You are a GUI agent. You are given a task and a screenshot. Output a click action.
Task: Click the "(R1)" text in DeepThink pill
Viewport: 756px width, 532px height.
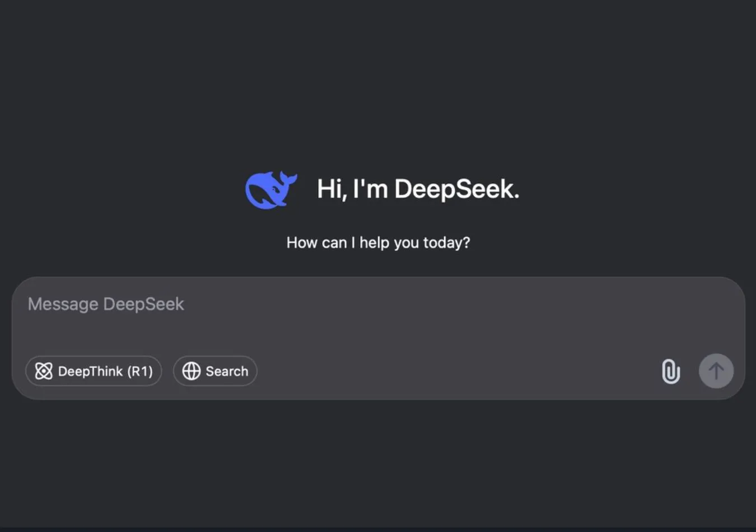coord(140,371)
